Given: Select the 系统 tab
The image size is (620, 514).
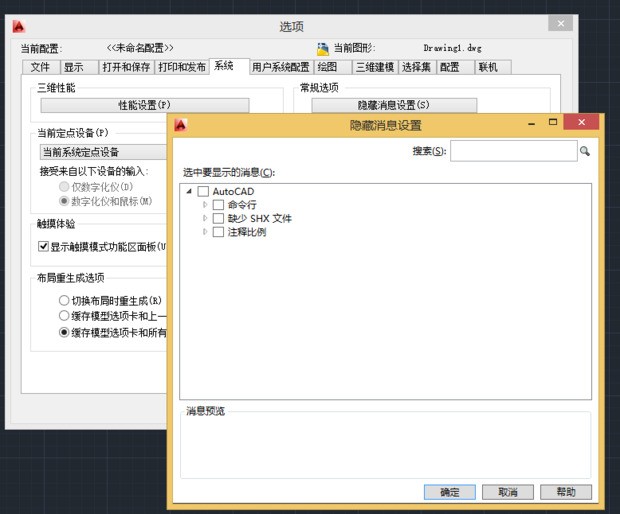Looking at the screenshot, I should point(229,66).
